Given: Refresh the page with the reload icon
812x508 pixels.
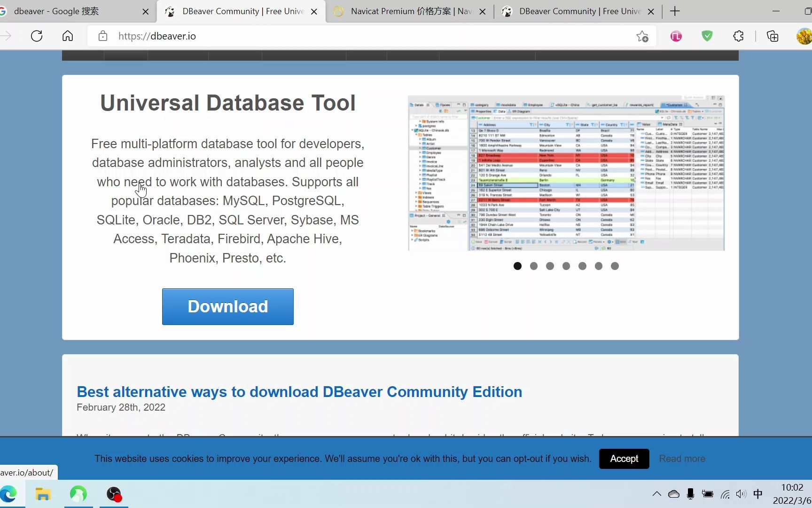Looking at the screenshot, I should 37,36.
